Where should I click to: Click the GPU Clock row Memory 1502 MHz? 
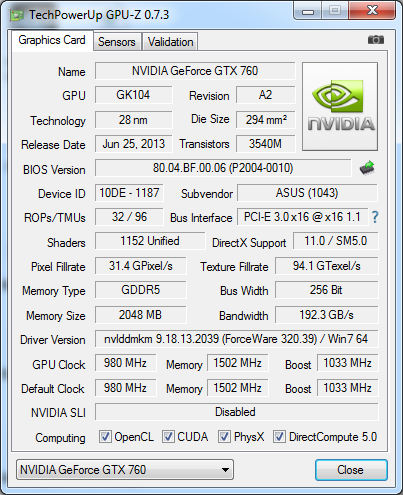click(x=237, y=363)
